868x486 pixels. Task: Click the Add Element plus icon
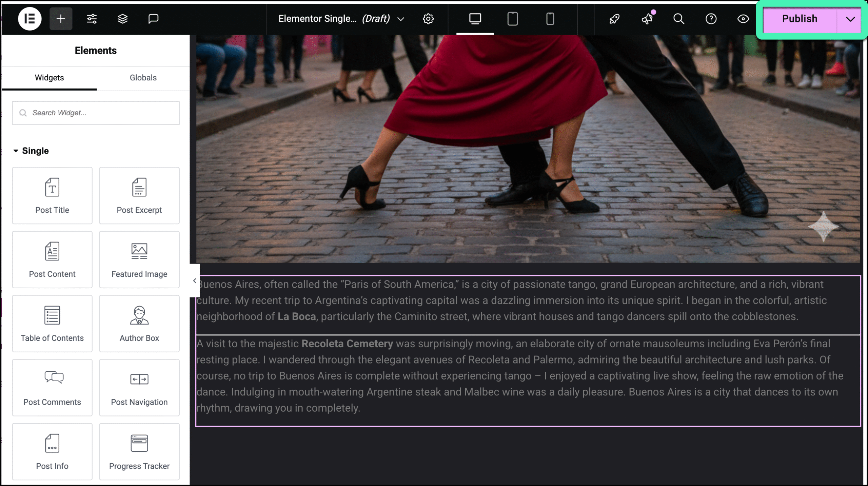click(x=61, y=19)
